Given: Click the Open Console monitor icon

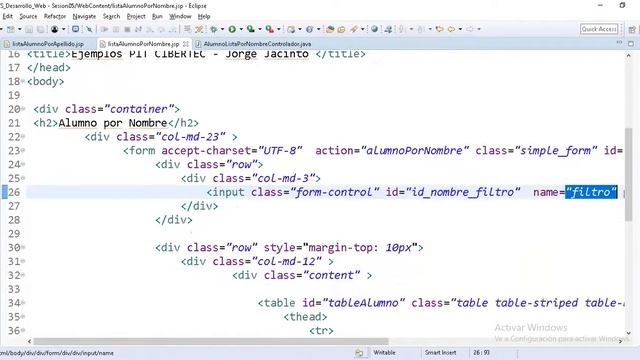Looking at the screenshot, I should pyautogui.click(x=76, y=29).
